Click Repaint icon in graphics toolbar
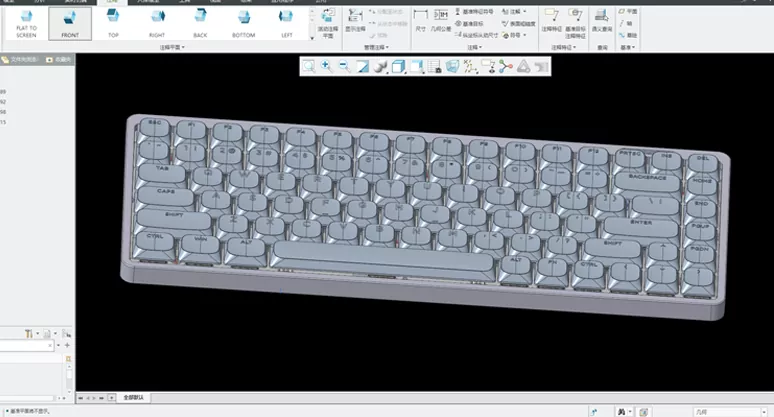Screen dimensions: 774x417 pos(362,66)
